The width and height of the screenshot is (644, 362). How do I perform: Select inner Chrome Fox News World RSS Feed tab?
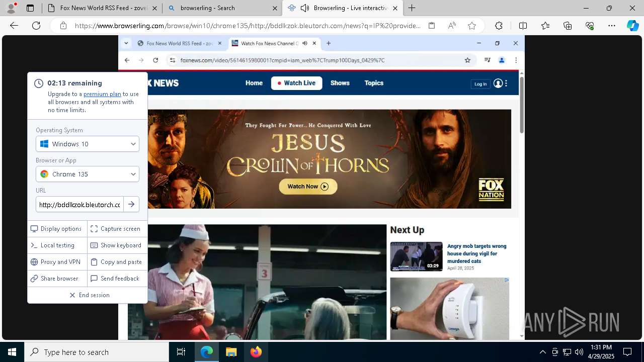coord(180,43)
